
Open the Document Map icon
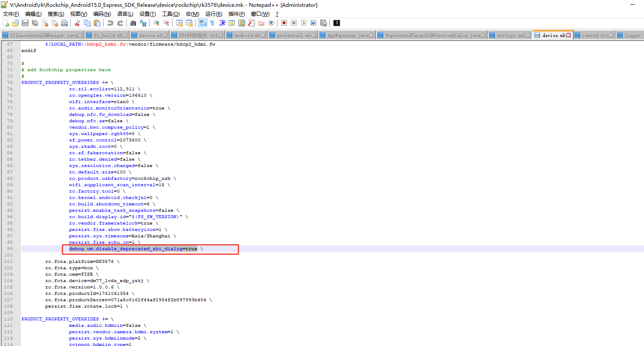pos(242,23)
